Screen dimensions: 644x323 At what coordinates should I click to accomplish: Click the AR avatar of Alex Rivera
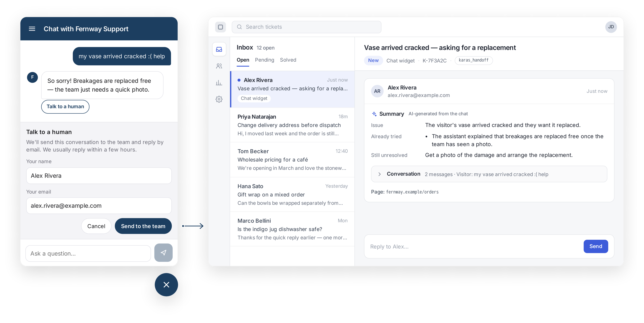pyautogui.click(x=377, y=91)
